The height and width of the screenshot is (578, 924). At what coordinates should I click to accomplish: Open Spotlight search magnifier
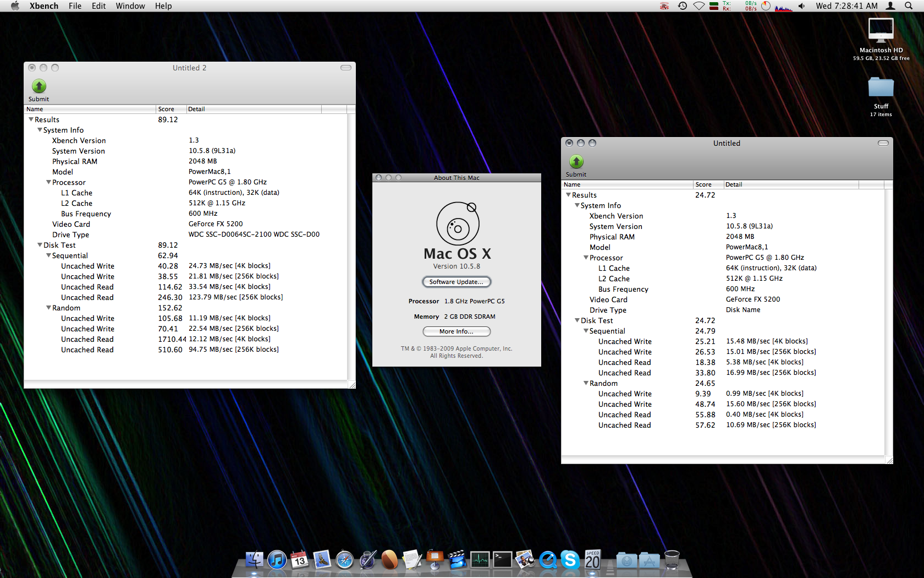(909, 6)
